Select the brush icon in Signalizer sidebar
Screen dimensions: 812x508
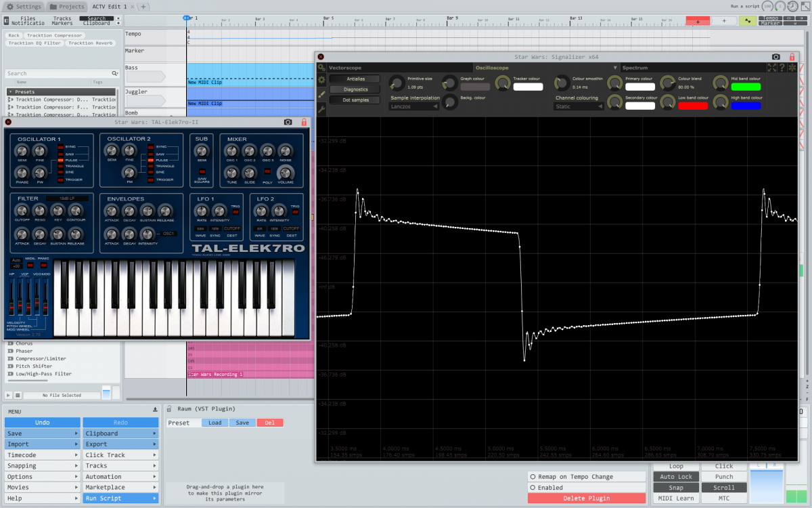pyautogui.click(x=321, y=94)
